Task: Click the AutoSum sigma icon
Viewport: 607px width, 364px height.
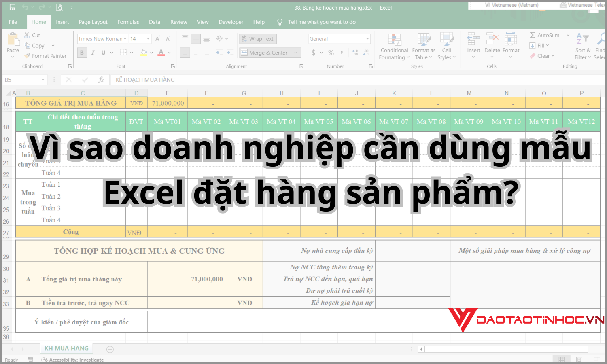Action: [533, 35]
